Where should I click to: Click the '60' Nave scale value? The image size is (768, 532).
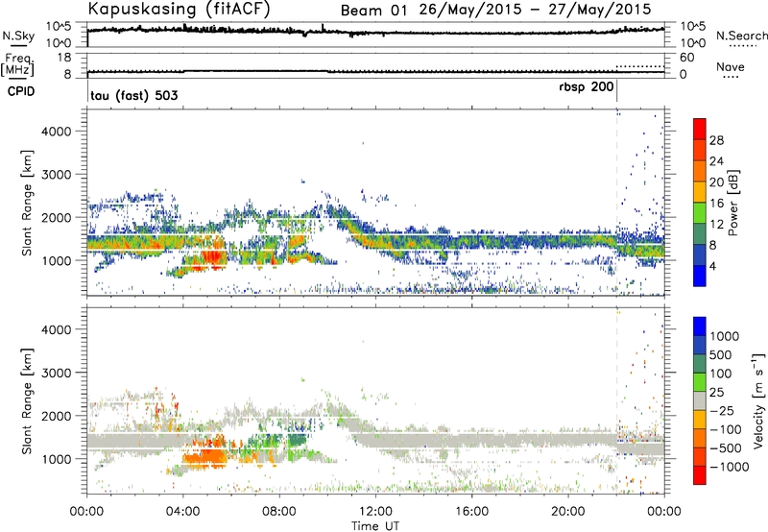686,58
